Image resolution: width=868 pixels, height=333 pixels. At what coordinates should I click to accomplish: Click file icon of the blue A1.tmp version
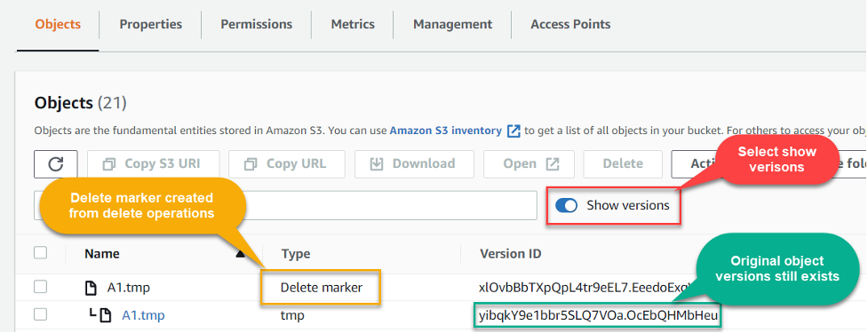pyautogui.click(x=105, y=315)
